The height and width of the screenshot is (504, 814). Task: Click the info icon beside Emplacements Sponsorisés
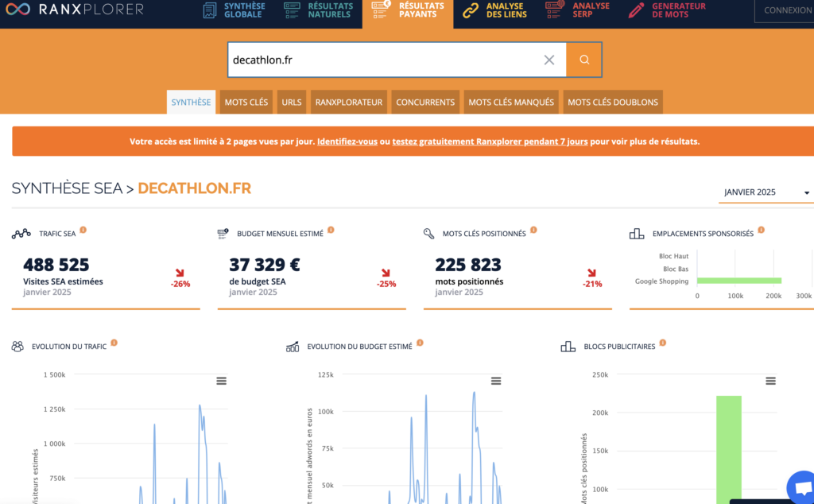(761, 230)
